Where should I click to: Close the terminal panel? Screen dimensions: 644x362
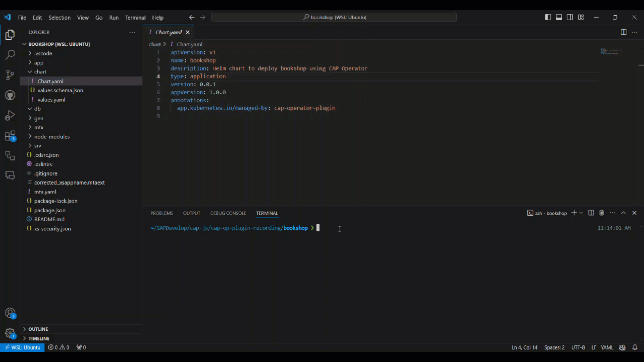[x=634, y=213]
